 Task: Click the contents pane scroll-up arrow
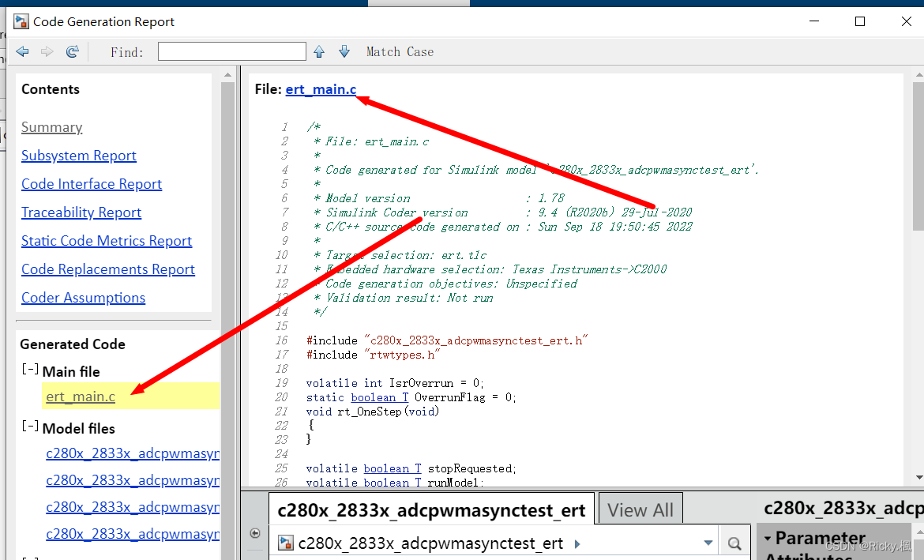(228, 75)
